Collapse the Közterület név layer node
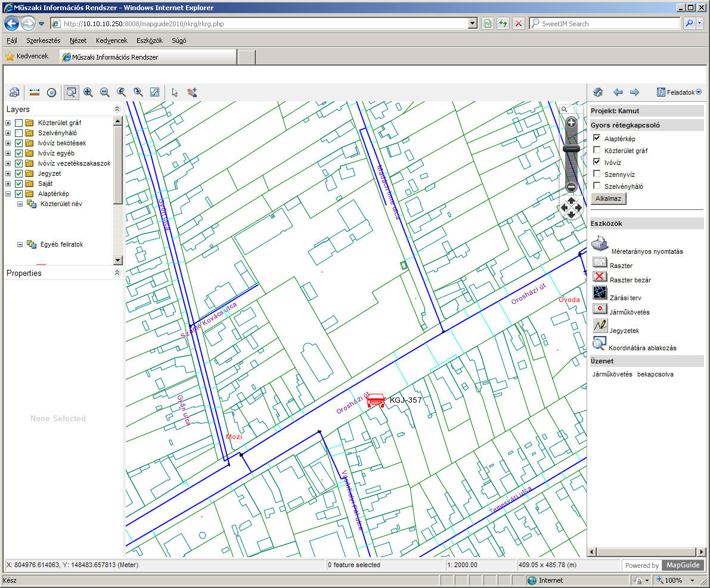 click(20, 204)
